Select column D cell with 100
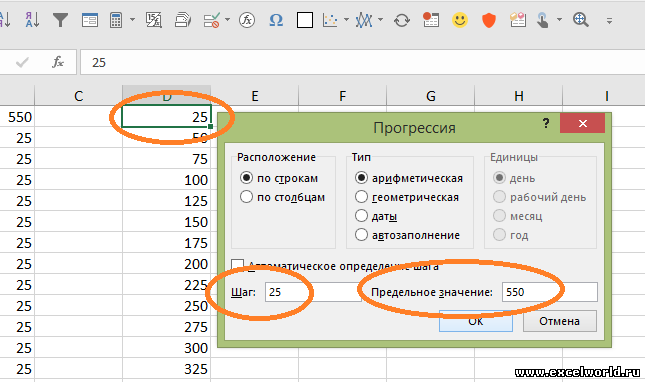The width and height of the screenshot is (645, 382). pos(167,180)
